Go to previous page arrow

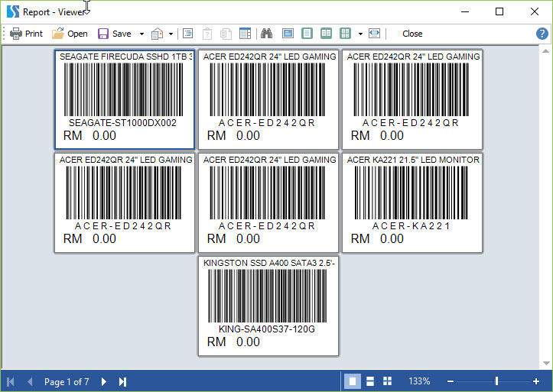pyautogui.click(x=30, y=381)
